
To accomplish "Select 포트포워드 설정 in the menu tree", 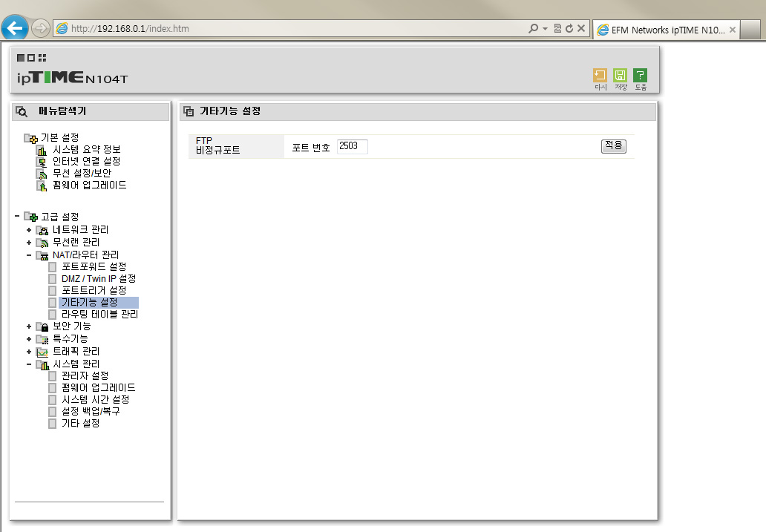I will tap(94, 266).
